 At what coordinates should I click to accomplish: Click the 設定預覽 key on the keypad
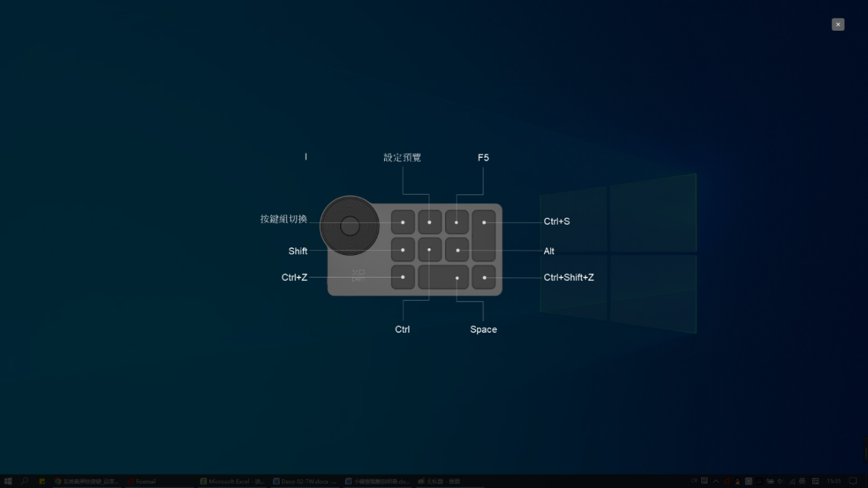tap(430, 222)
